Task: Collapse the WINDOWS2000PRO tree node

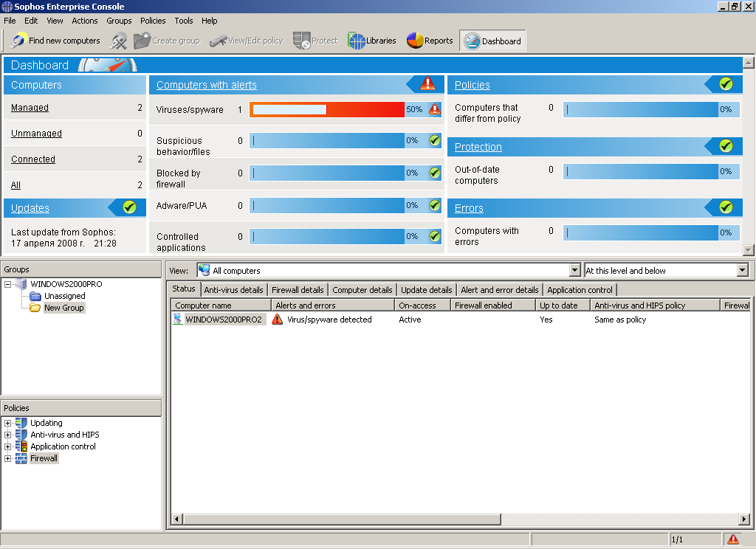Action: click(7, 284)
